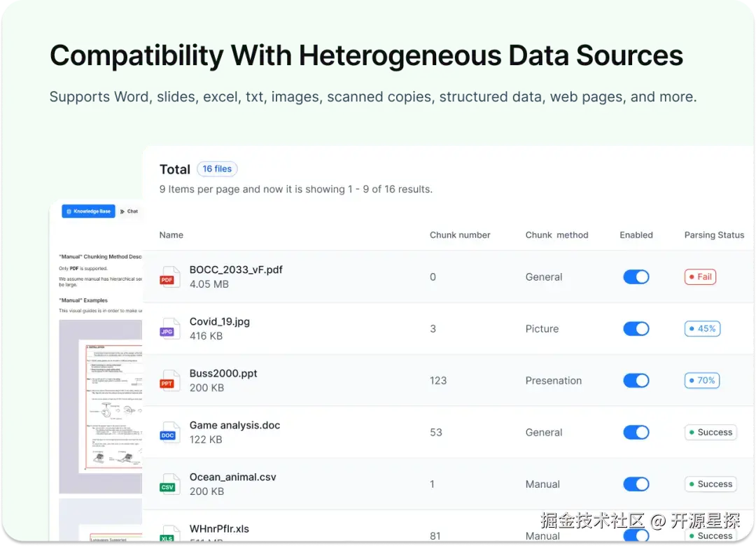Switch to the Chat tab

pyautogui.click(x=129, y=211)
